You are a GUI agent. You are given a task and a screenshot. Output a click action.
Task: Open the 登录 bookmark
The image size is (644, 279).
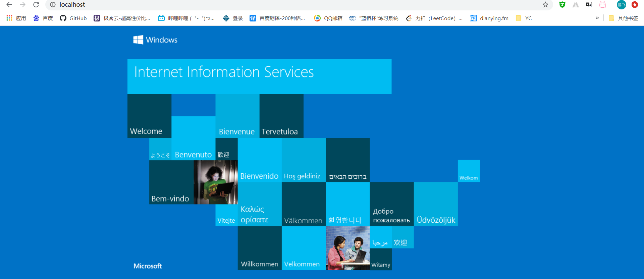pyautogui.click(x=233, y=18)
